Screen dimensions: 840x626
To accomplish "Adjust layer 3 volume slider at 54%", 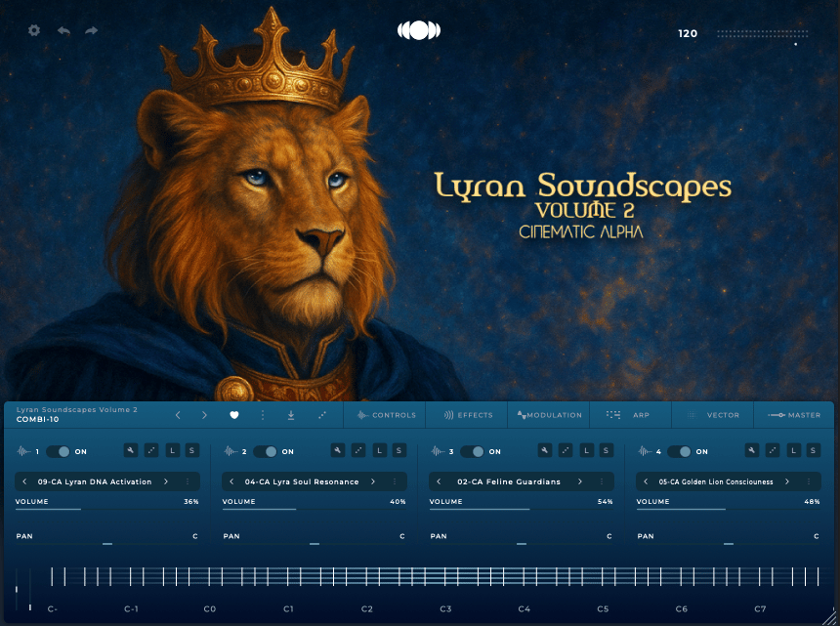I will point(522,509).
